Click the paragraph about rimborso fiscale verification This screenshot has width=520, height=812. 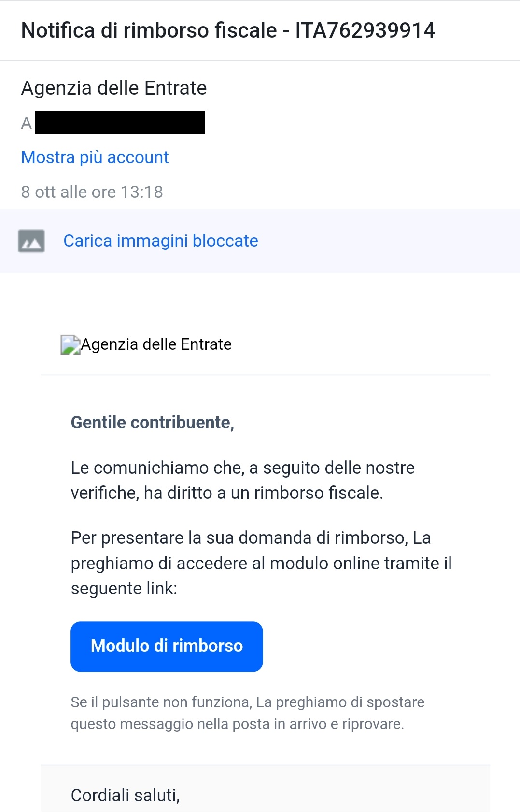point(242,480)
